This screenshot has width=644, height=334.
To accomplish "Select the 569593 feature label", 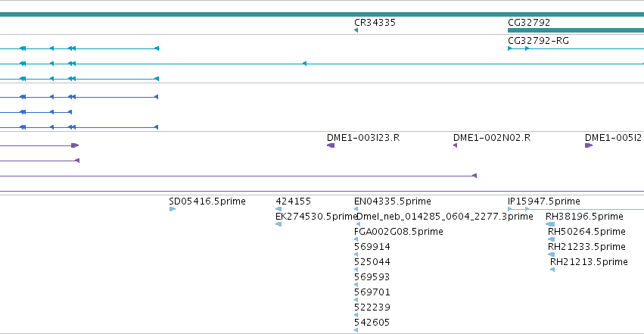I will pos(372,277).
